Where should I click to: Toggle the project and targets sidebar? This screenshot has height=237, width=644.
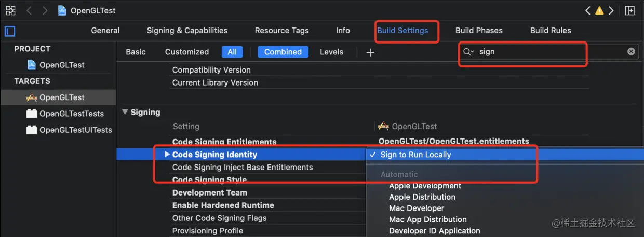[10, 31]
